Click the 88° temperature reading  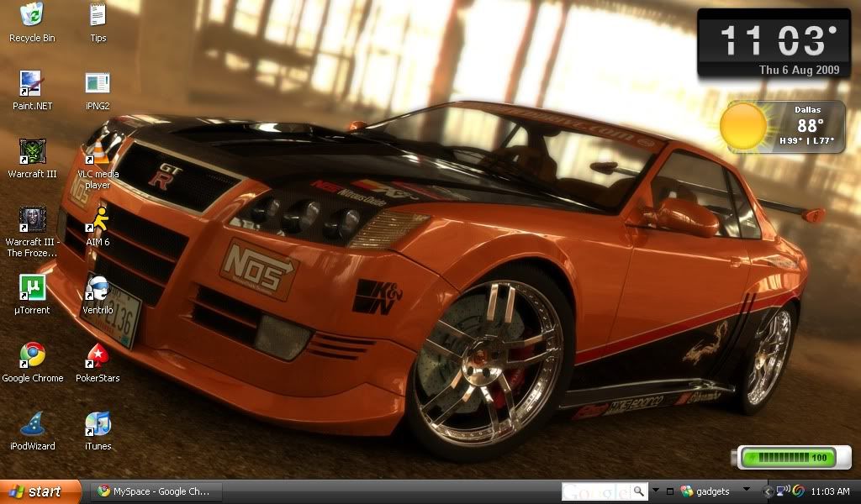(x=810, y=126)
